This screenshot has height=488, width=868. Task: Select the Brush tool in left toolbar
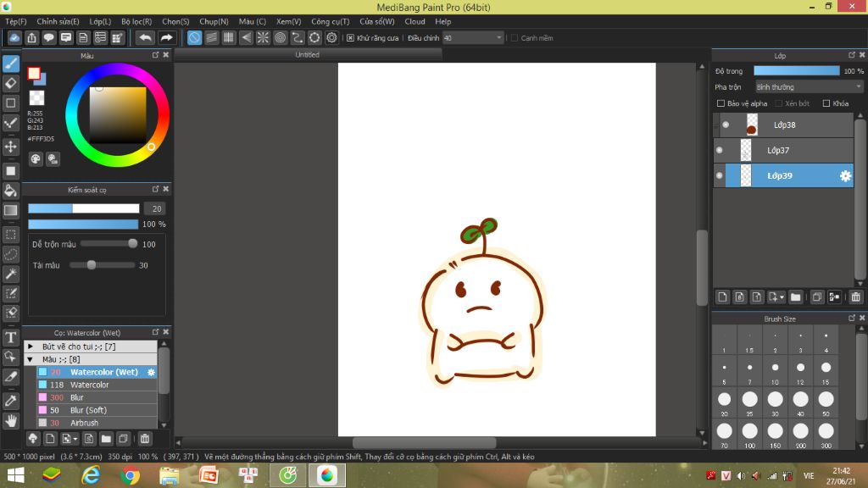click(x=10, y=64)
